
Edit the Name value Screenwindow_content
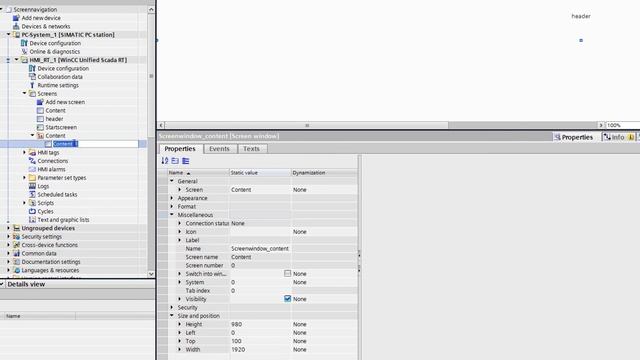tap(260, 249)
